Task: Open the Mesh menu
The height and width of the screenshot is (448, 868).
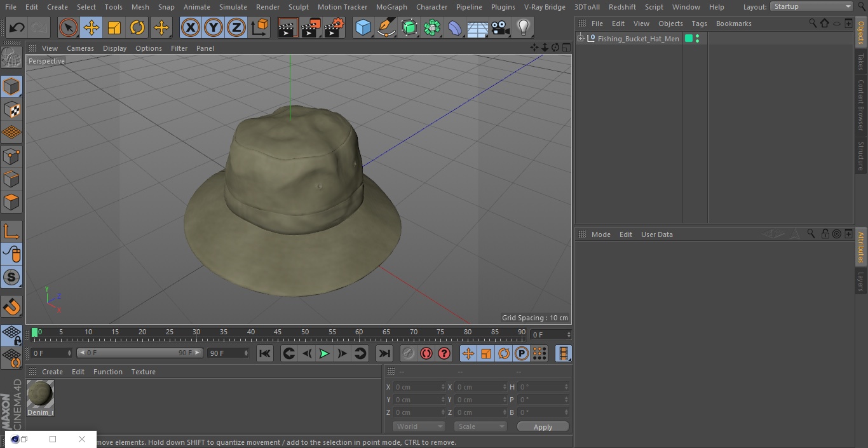Action: [x=140, y=7]
